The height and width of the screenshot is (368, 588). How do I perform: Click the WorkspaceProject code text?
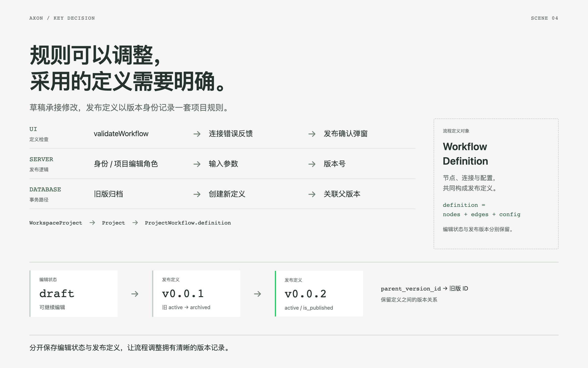click(x=56, y=223)
